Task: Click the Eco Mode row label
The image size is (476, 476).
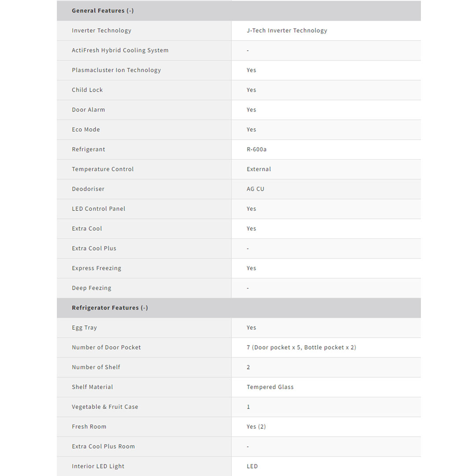Action: (86, 130)
